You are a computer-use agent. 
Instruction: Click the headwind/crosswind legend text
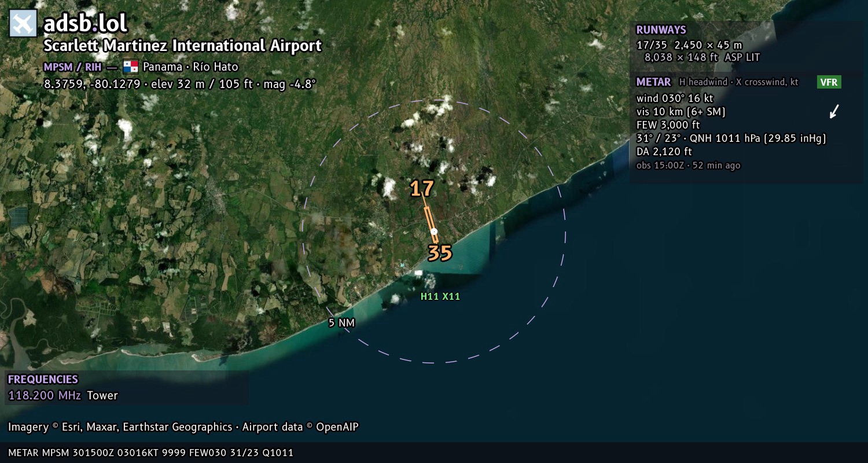click(x=739, y=82)
